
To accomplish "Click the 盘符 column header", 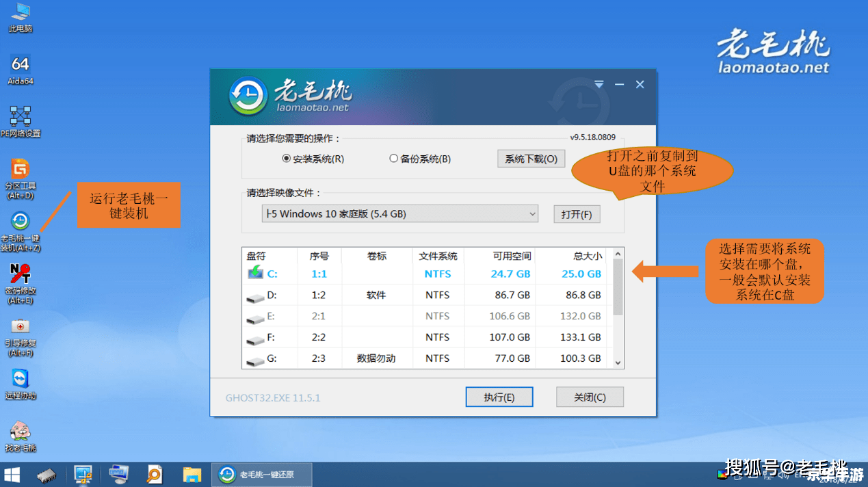I will click(270, 256).
